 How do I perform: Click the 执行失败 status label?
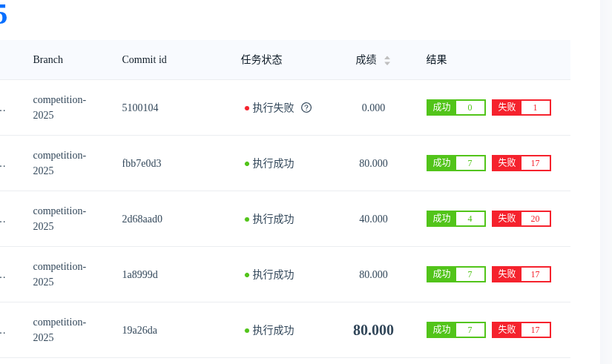pyautogui.click(x=273, y=107)
